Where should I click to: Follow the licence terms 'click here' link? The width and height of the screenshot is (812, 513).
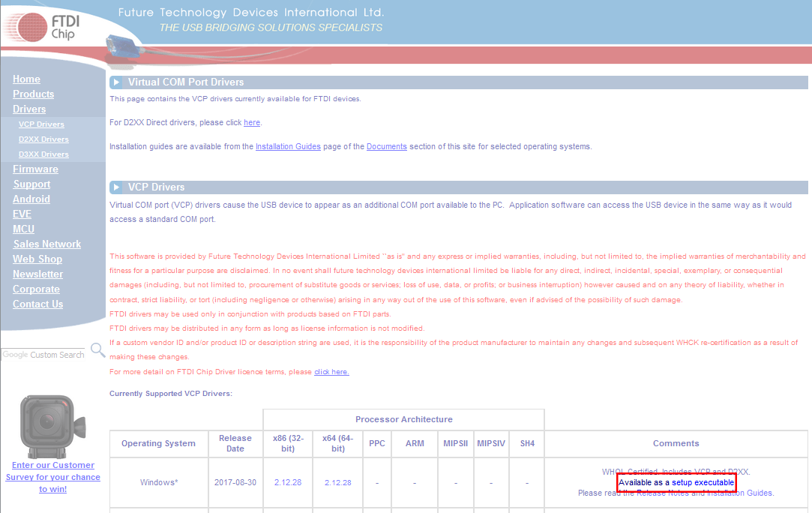331,372
